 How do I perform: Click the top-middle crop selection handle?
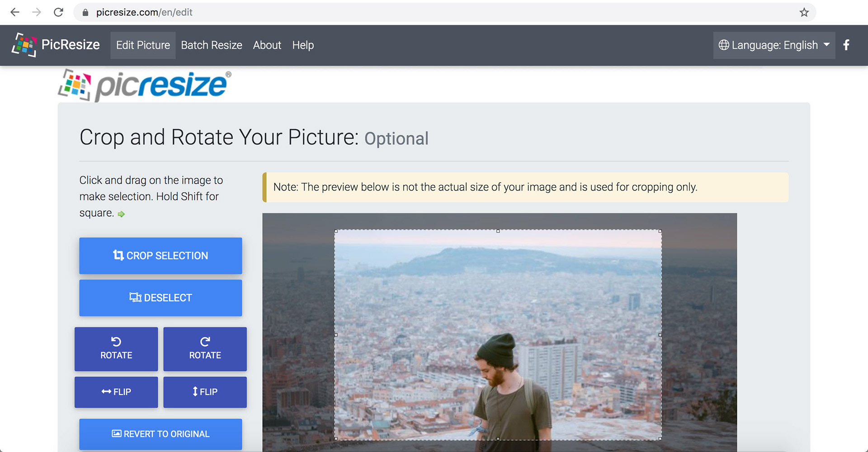(x=498, y=231)
